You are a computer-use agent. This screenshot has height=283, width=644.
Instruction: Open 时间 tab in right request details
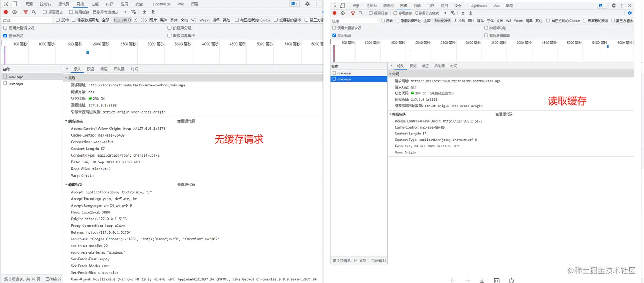click(454, 66)
